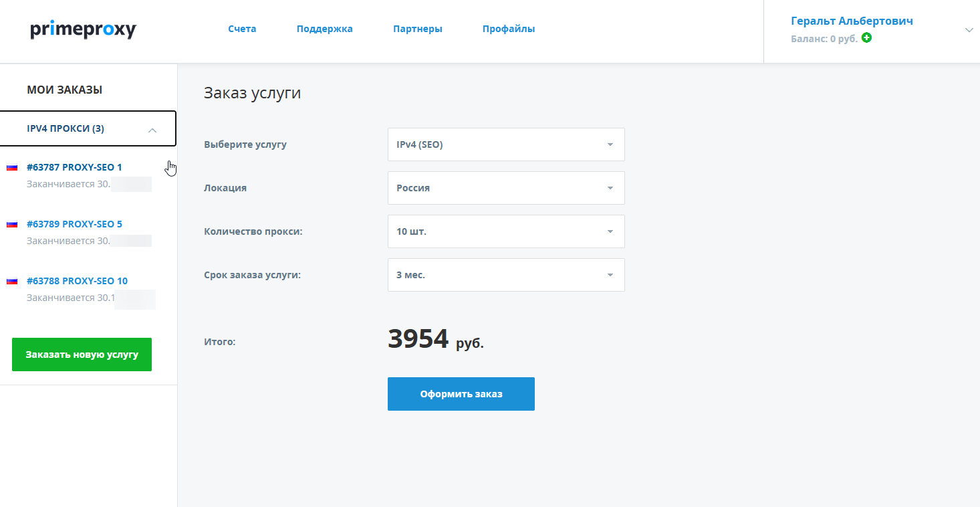
Task: Click the green add balance plus icon
Action: (867, 38)
